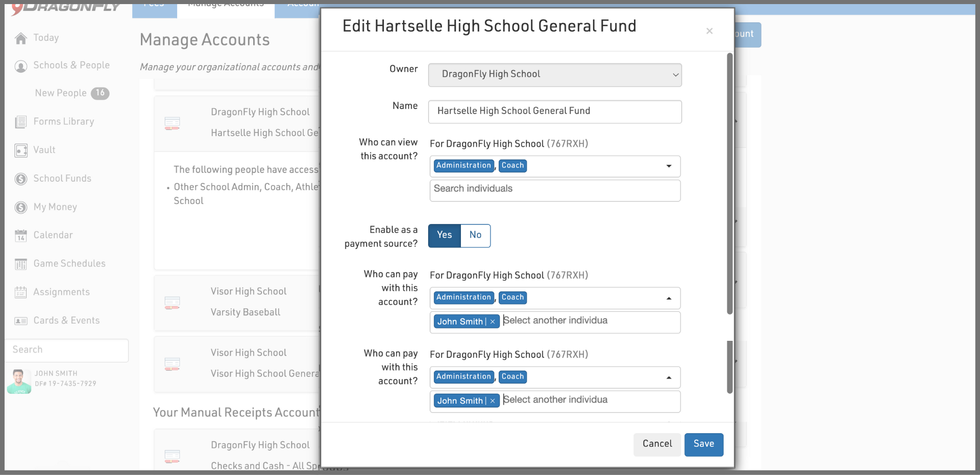Click the Cancel button
The width and height of the screenshot is (980, 475).
pos(657,444)
